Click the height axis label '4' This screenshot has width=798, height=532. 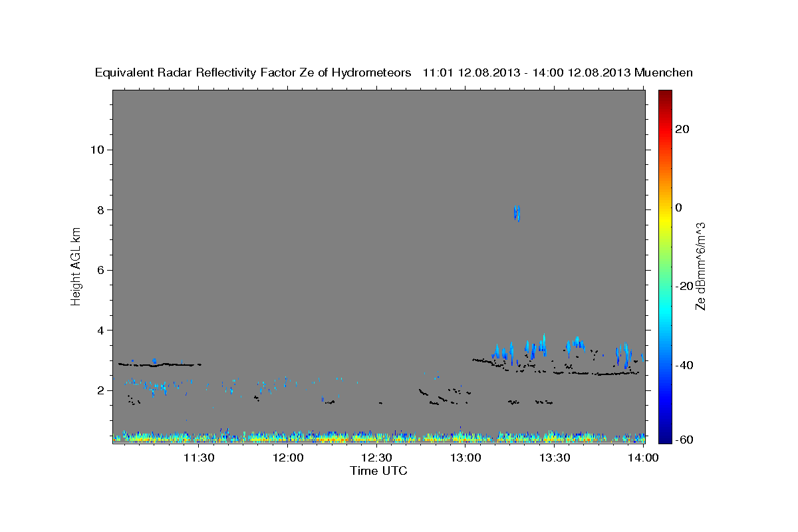click(101, 331)
